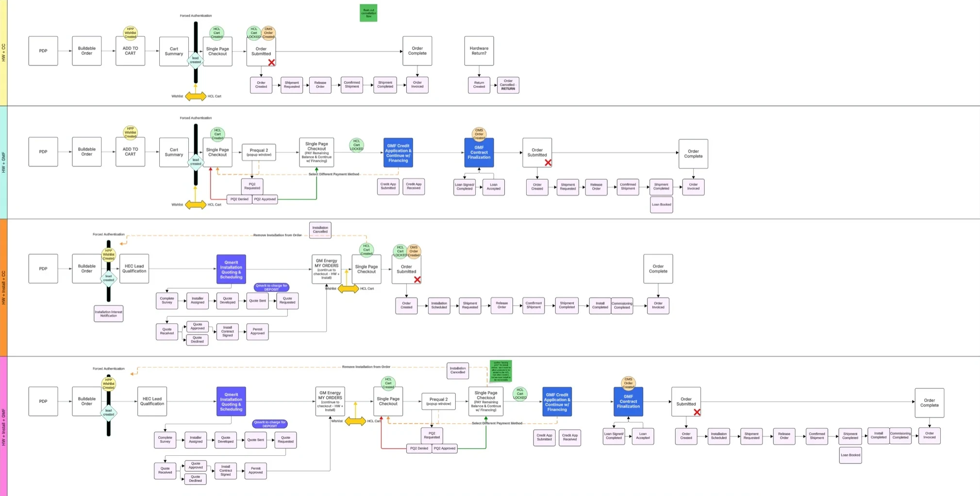Screen dimensions: 980x496
Task: Select lead created diamond in HW + Install + GMF lane
Action: 109,413
